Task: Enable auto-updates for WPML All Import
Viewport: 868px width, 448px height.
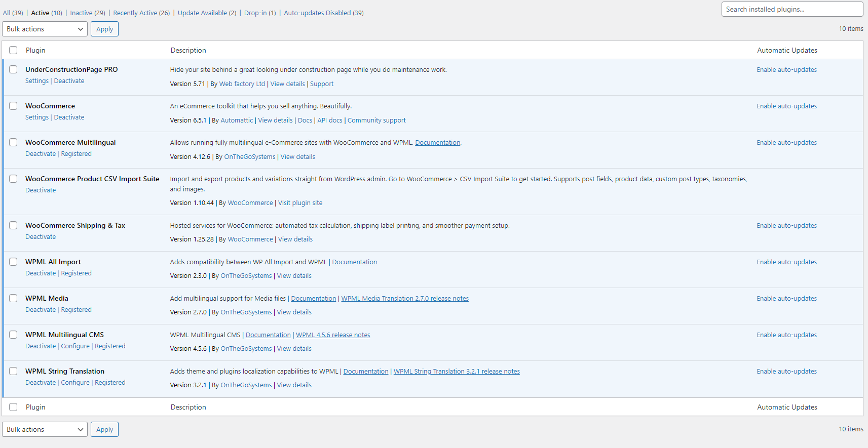Action: [787, 262]
